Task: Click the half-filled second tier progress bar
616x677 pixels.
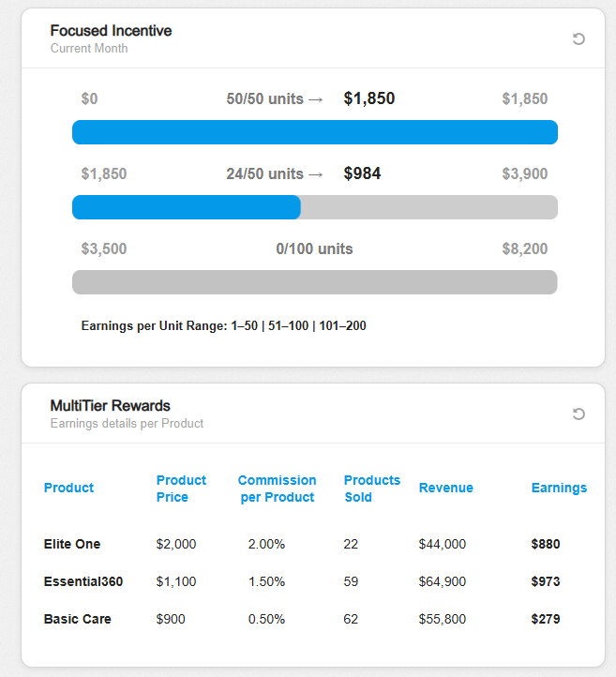Action: point(315,207)
